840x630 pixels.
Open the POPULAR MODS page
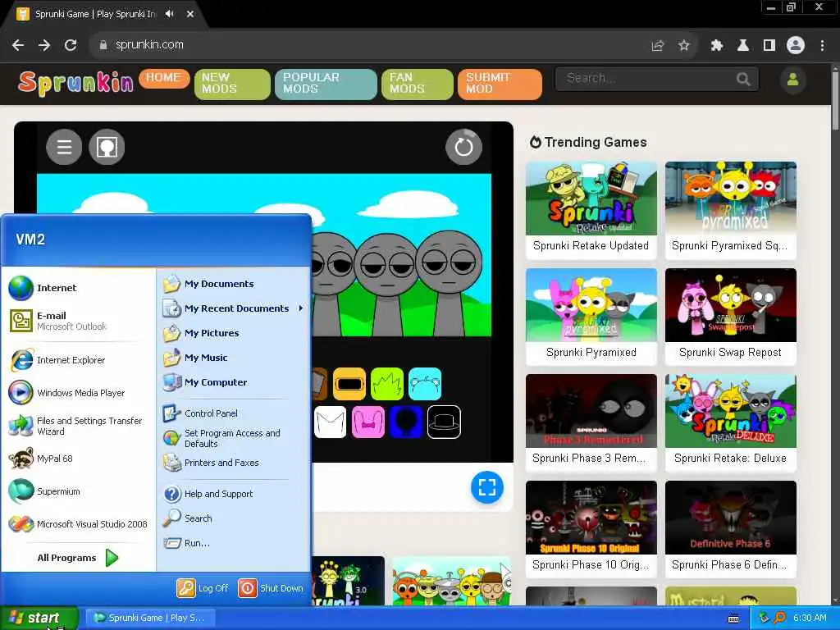point(326,84)
